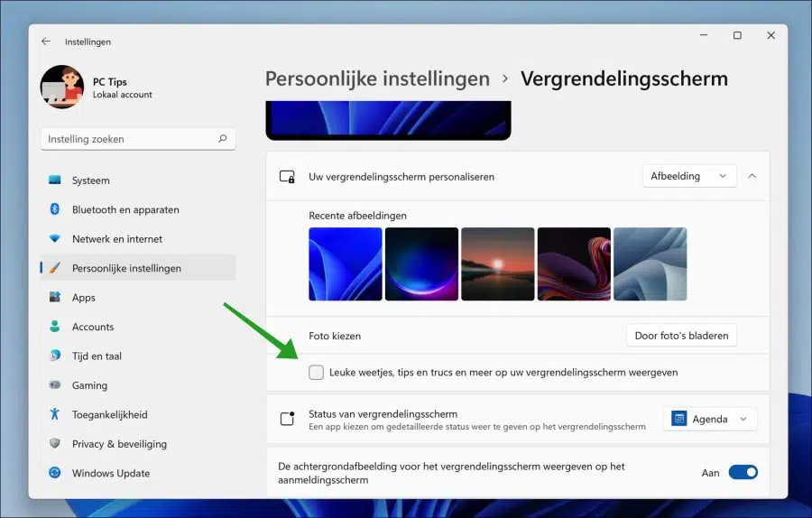
Task: Click the Toegankelijkheid accessibility icon
Action: pos(55,414)
